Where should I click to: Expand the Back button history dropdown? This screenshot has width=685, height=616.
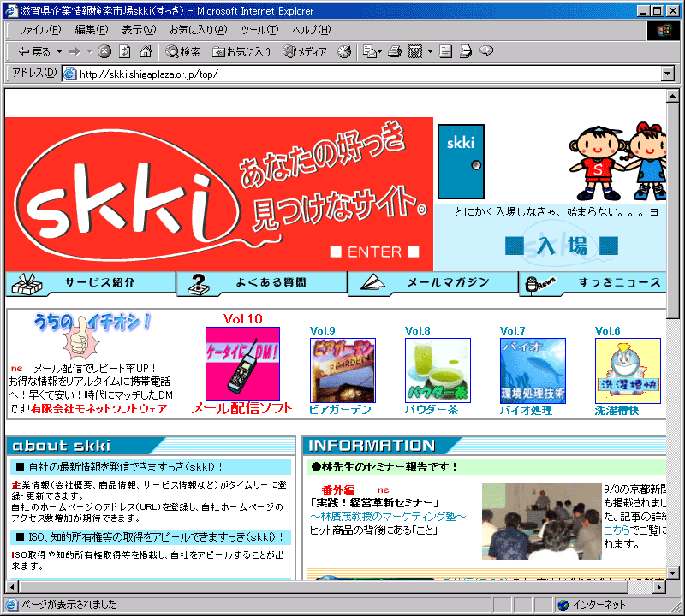coord(59,52)
